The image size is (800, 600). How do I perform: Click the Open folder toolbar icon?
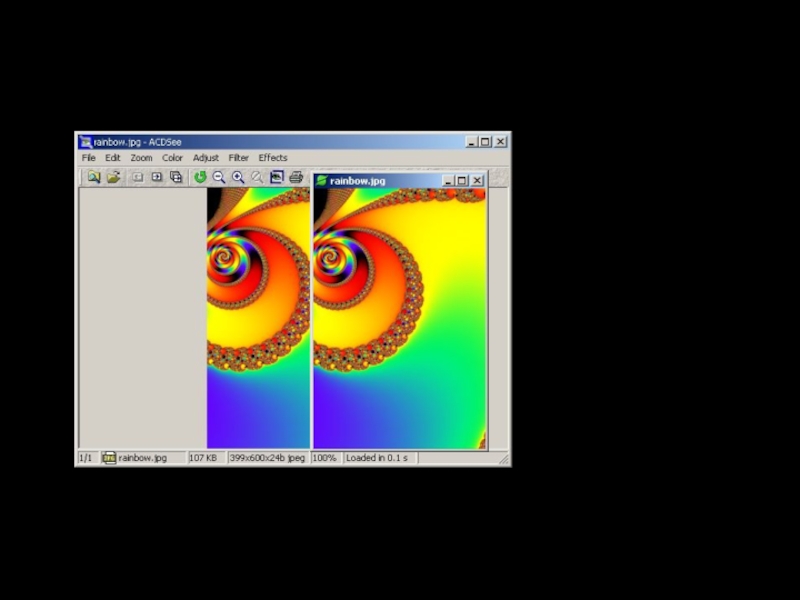113,177
